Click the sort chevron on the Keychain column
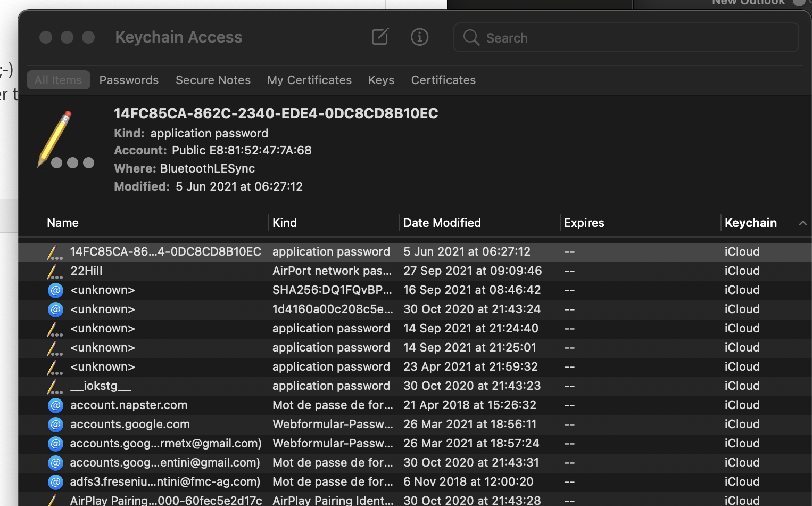The image size is (812, 506). point(802,223)
